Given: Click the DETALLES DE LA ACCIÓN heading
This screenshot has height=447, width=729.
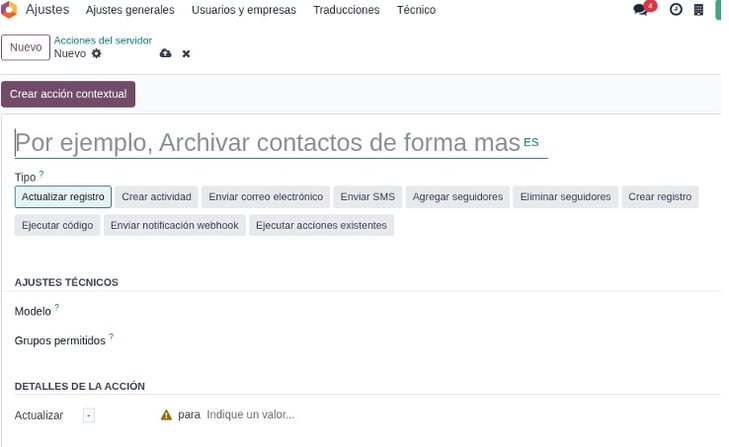Looking at the screenshot, I should (80, 386).
